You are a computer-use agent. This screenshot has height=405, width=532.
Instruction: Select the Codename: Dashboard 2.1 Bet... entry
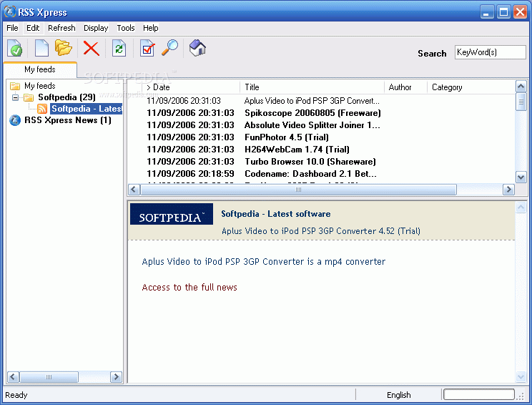coord(310,174)
